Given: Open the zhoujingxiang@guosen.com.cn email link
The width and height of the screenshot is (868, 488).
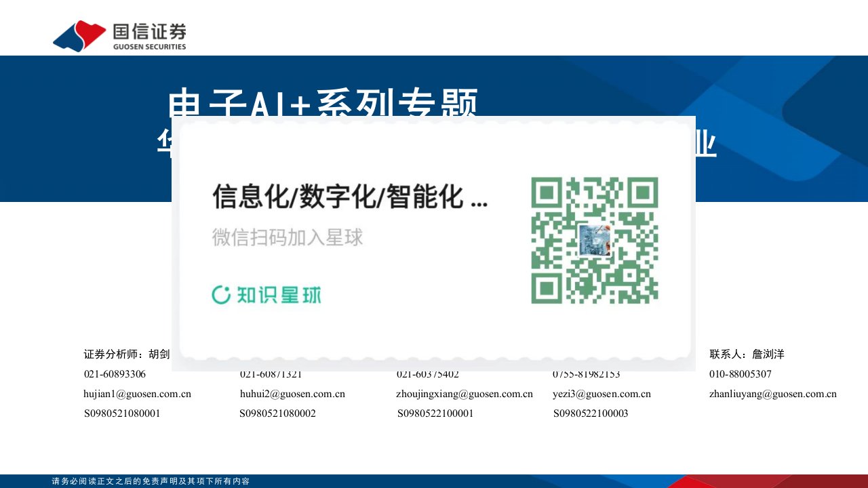Looking at the screenshot, I should point(465,394).
